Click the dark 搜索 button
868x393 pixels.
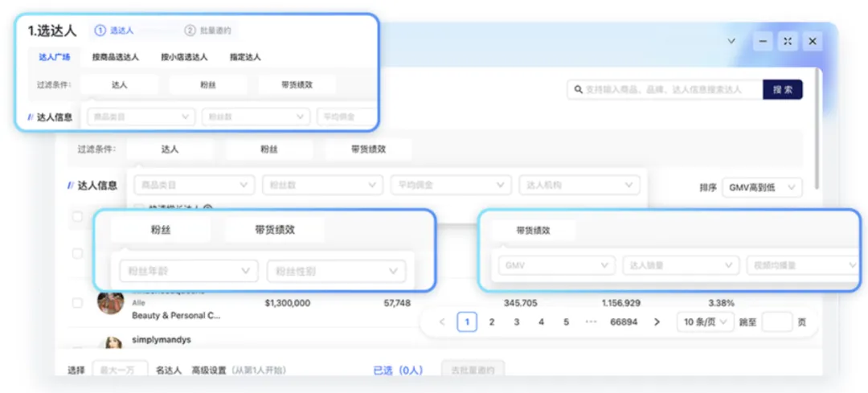(x=783, y=89)
